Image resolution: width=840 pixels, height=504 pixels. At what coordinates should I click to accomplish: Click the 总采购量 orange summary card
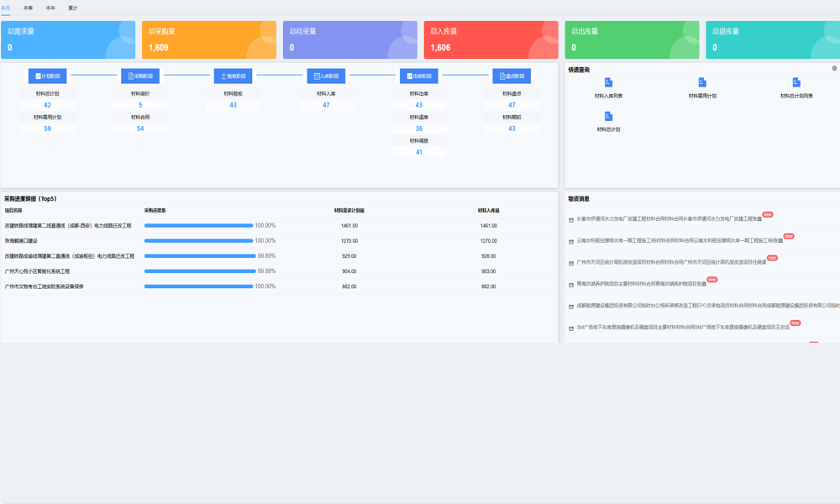tap(208, 40)
